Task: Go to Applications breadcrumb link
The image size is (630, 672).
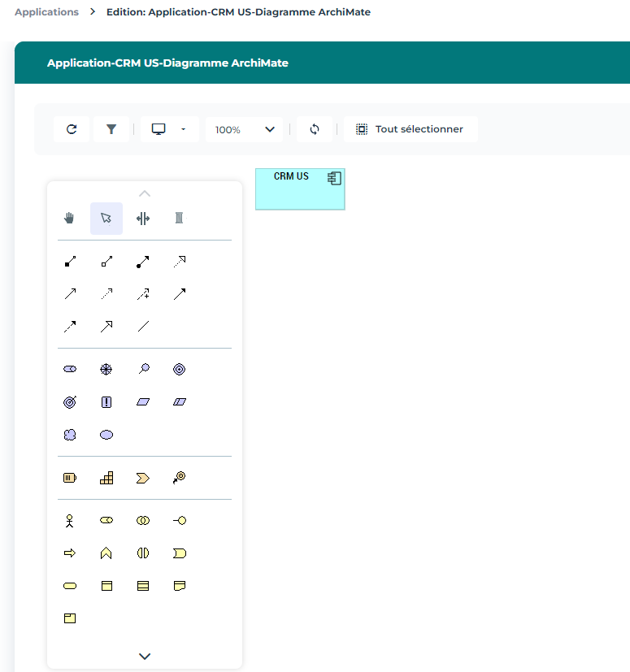Action: [x=46, y=12]
